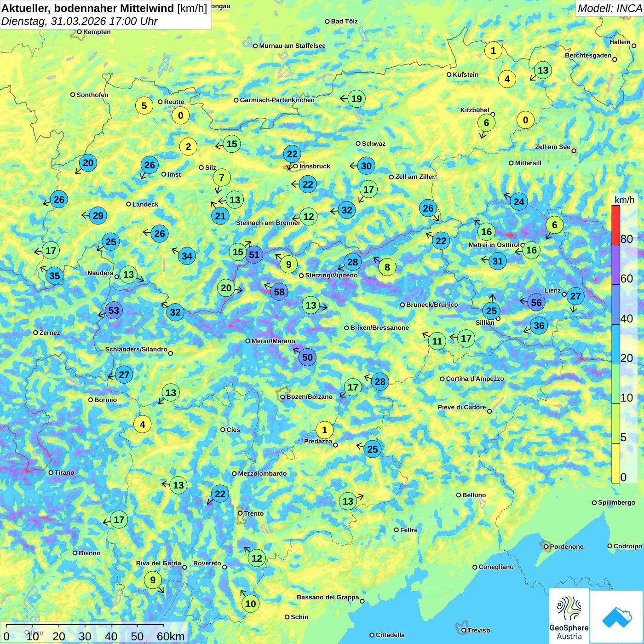Viewport: 644px width, 644px height.
Task: Select the 7 km/h marker near Silz
Action: (222, 178)
